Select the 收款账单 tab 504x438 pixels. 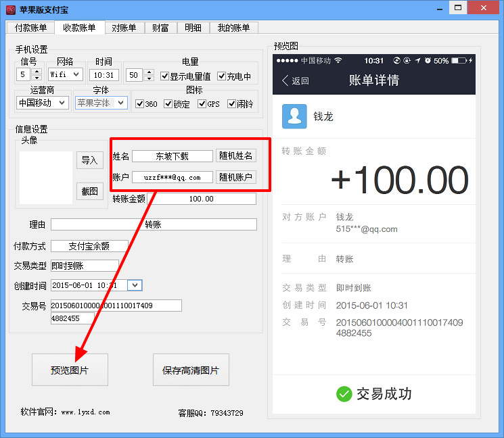pyautogui.click(x=79, y=28)
